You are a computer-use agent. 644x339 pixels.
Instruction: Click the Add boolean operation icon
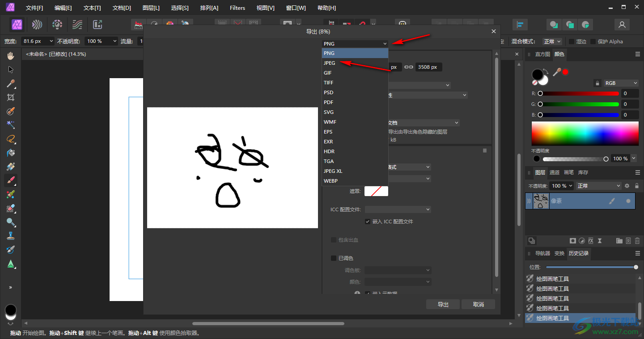point(554,25)
